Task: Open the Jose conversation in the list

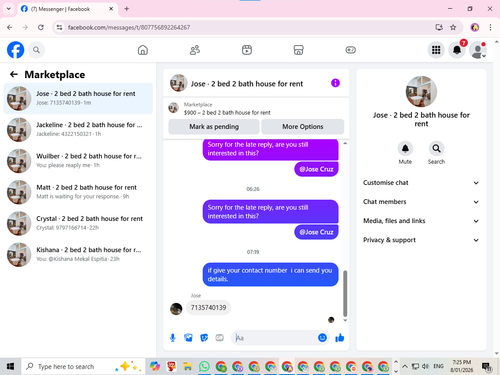Action: (x=78, y=98)
